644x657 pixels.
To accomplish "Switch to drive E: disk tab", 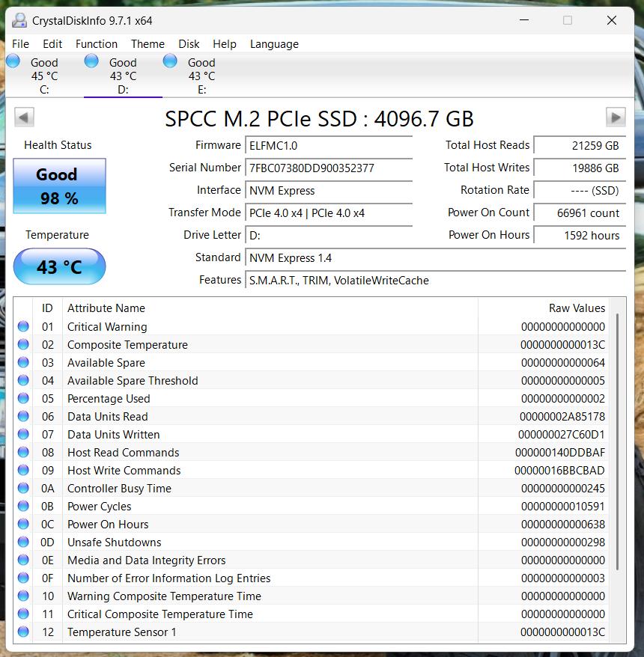I will coord(201,76).
